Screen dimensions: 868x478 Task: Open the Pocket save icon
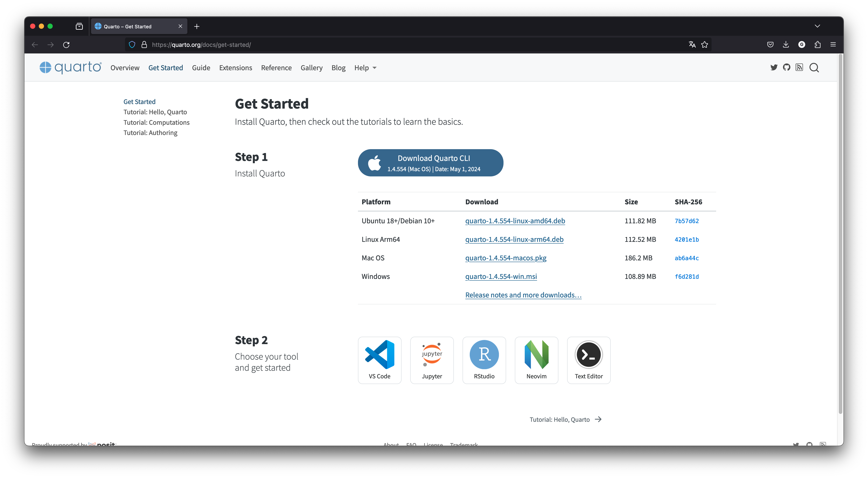(770, 44)
